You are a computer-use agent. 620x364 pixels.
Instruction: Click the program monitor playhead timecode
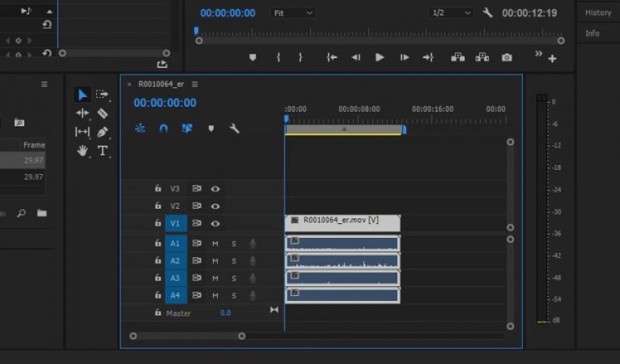[x=227, y=13]
